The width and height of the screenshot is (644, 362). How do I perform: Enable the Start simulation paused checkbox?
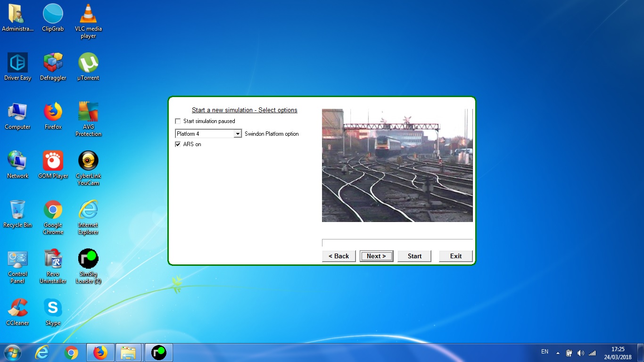(x=178, y=121)
